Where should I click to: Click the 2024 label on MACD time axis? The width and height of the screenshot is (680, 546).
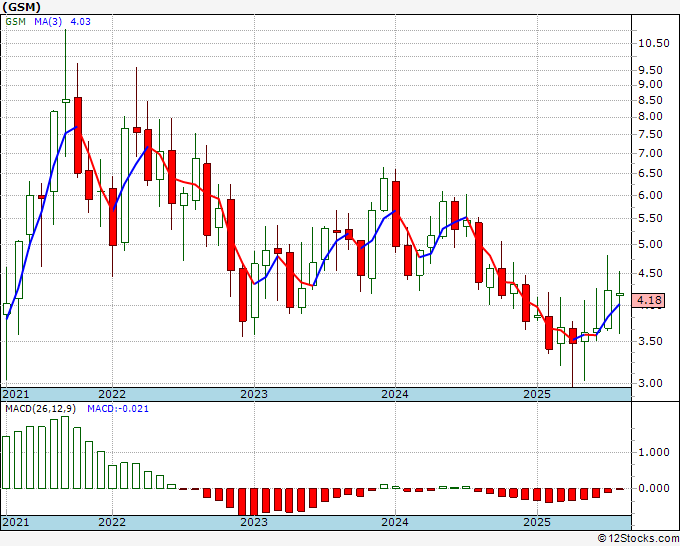click(x=395, y=522)
